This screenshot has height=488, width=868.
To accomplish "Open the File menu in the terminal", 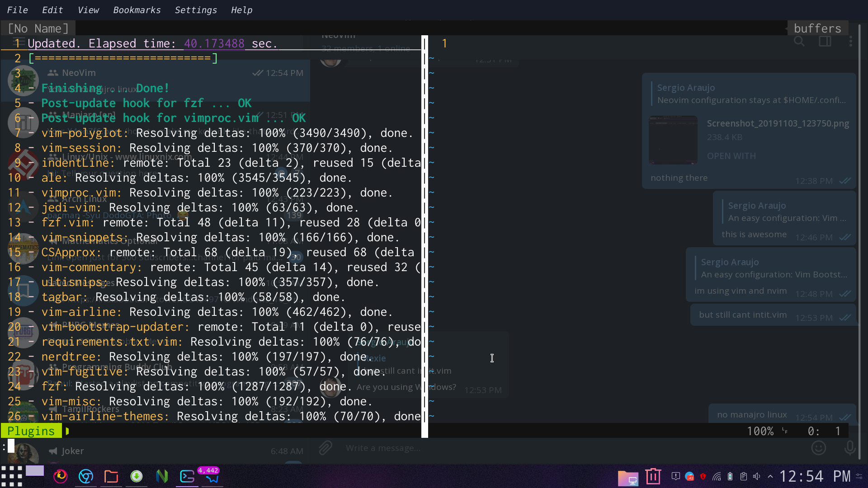I will [x=17, y=10].
